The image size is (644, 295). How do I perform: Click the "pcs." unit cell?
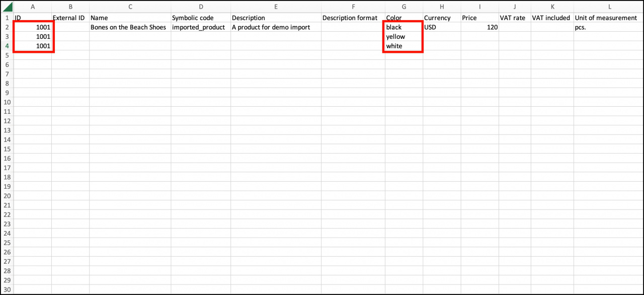tap(609, 27)
